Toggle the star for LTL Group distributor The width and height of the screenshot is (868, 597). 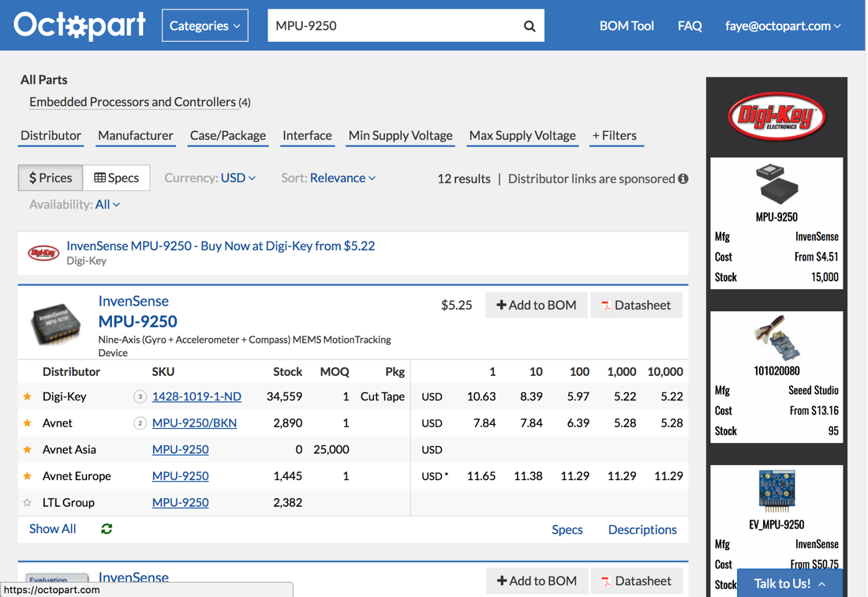[x=28, y=502]
